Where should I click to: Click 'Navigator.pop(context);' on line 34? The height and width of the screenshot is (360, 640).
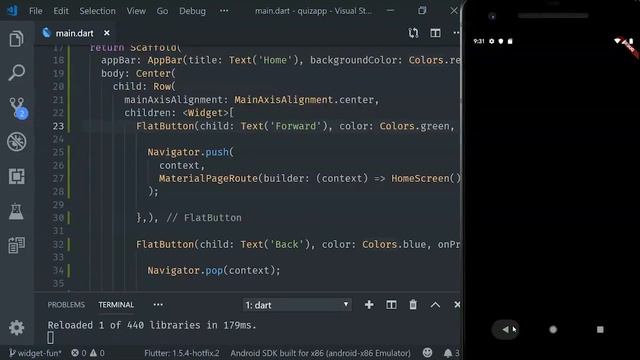(x=214, y=271)
